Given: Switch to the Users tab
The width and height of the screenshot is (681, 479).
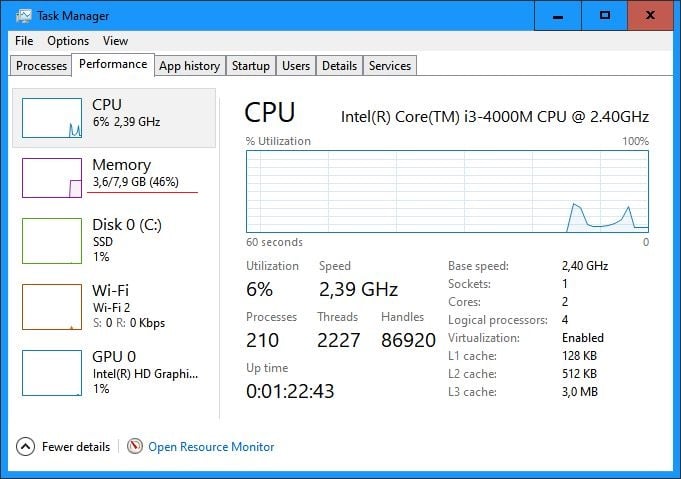Looking at the screenshot, I should (296, 66).
